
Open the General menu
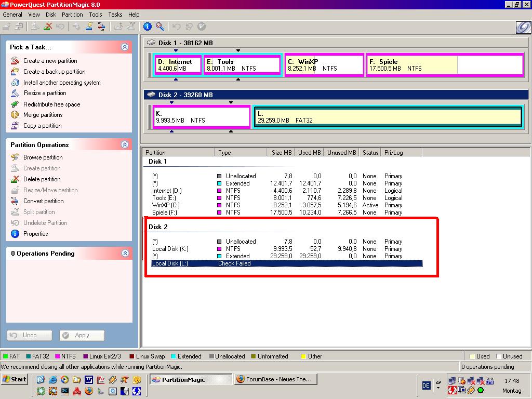(x=12, y=15)
